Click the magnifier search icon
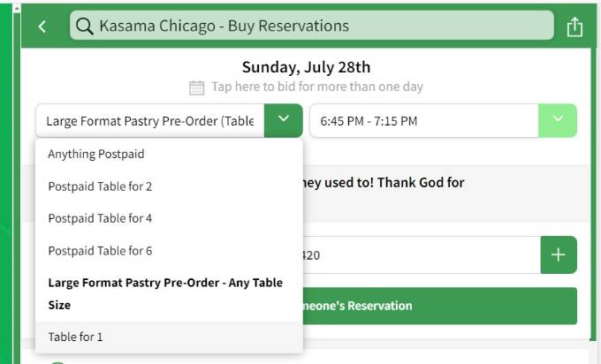This screenshot has height=364, width=601. point(85,27)
